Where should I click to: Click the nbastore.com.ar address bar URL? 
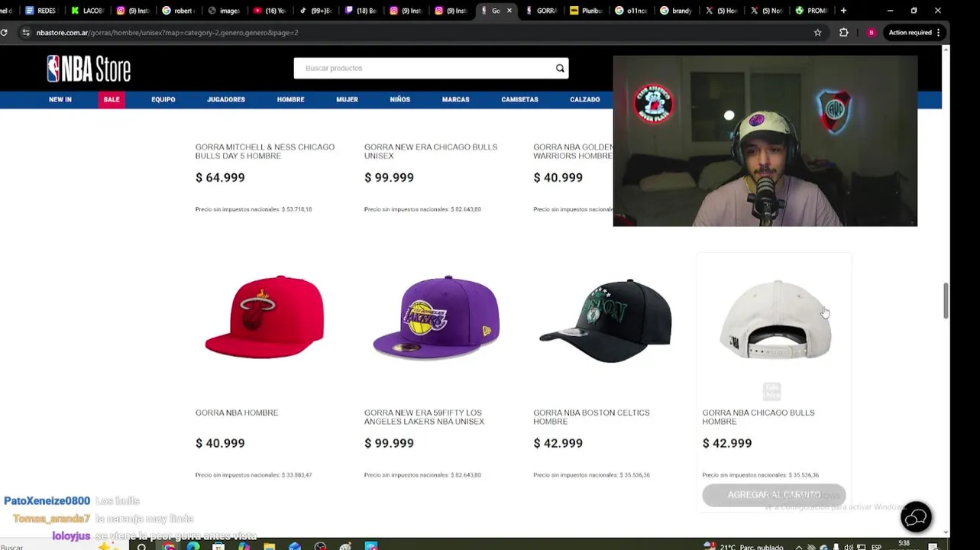pyautogui.click(x=167, y=33)
